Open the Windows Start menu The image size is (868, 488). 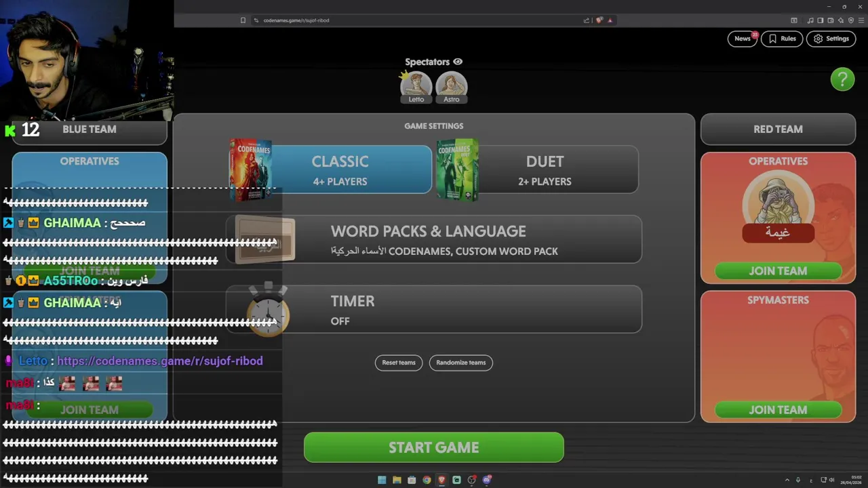coord(382,480)
